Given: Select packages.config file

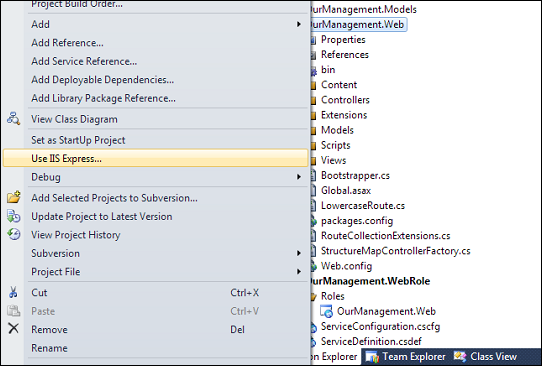Looking at the screenshot, I should click(x=357, y=221).
